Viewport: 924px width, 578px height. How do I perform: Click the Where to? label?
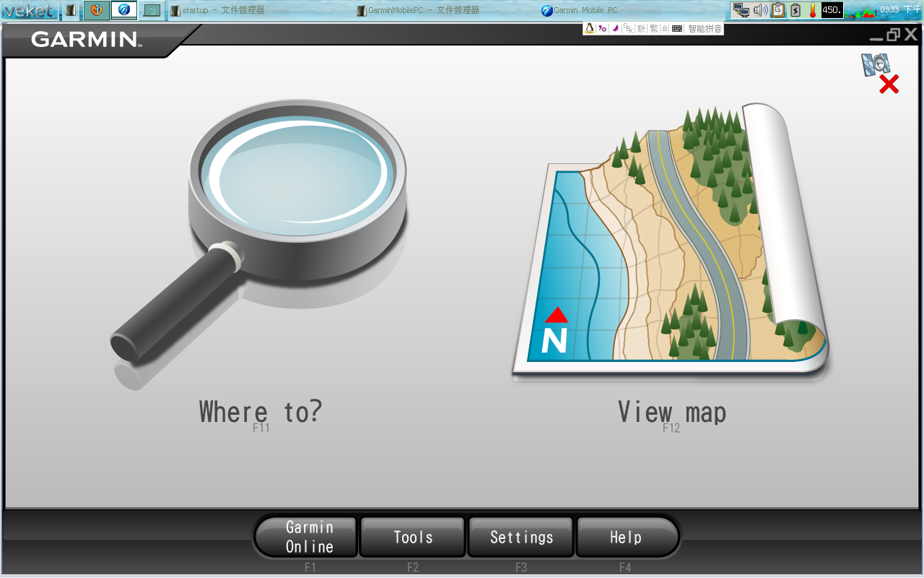tap(261, 413)
